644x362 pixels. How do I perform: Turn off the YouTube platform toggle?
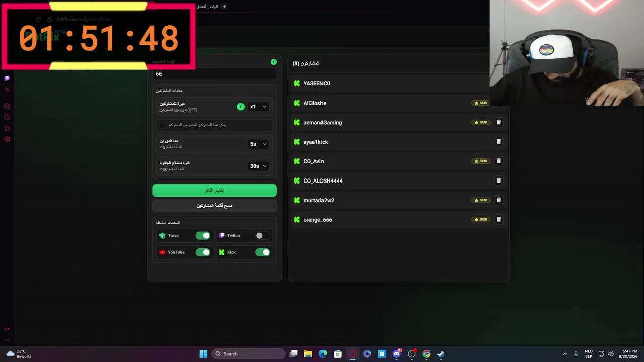[x=203, y=252]
